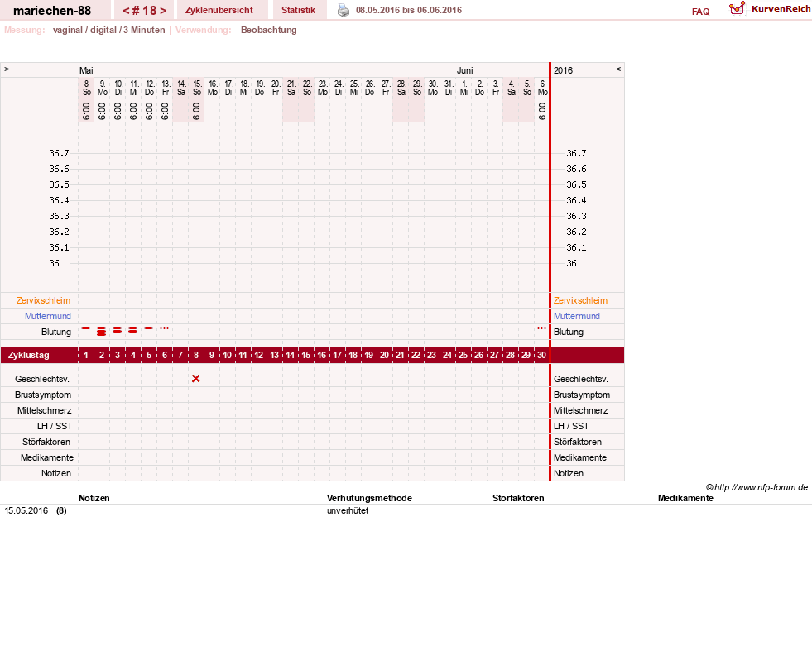Click the left Brustsymptom row label
The width and height of the screenshot is (812, 646).
(x=43, y=395)
